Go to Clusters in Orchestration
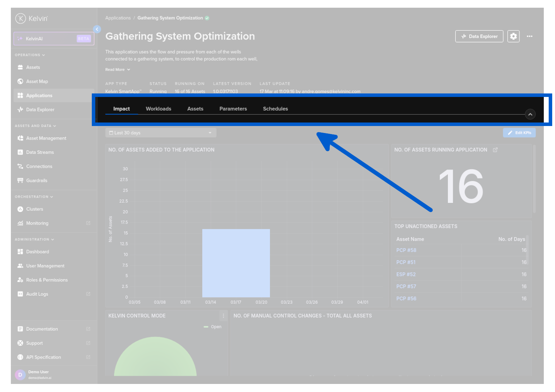The width and height of the screenshot is (555, 392). coord(34,209)
